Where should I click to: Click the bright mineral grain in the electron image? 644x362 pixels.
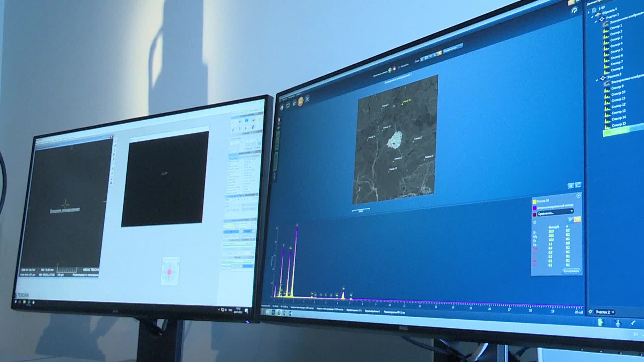point(395,140)
